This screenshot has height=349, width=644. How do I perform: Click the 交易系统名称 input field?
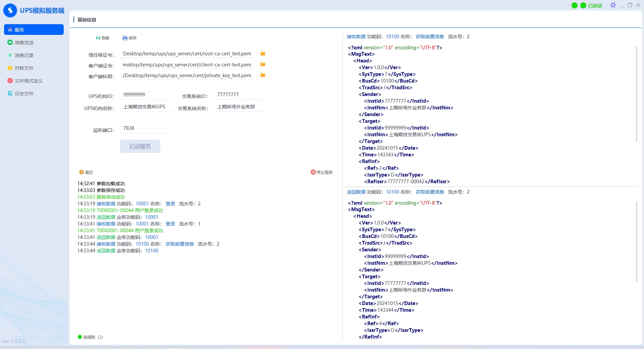(x=240, y=107)
